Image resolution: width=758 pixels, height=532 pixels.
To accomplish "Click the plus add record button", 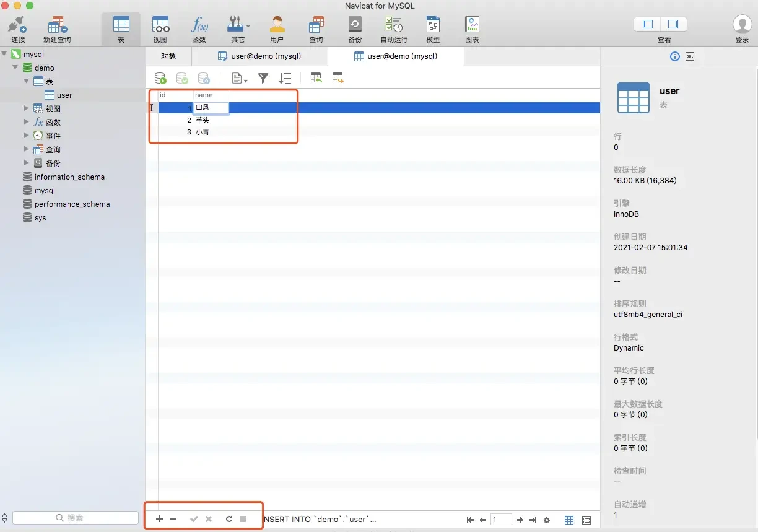I will pos(159,519).
